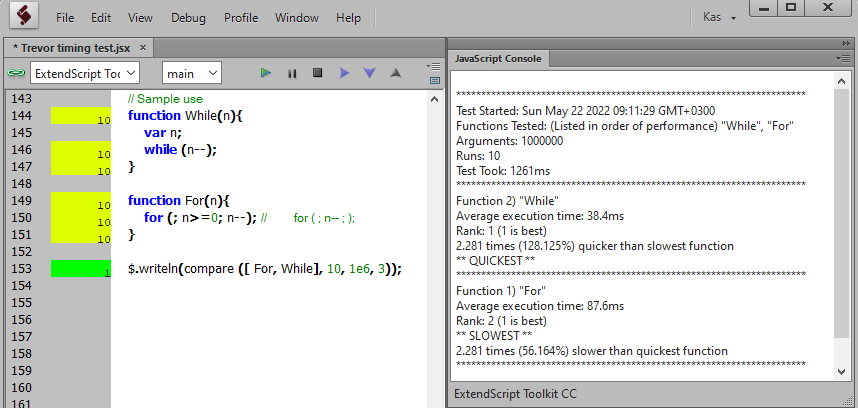This screenshot has height=408, width=858.
Task: Click "Average execution time: 87.6ms" in console
Action: pos(540,306)
